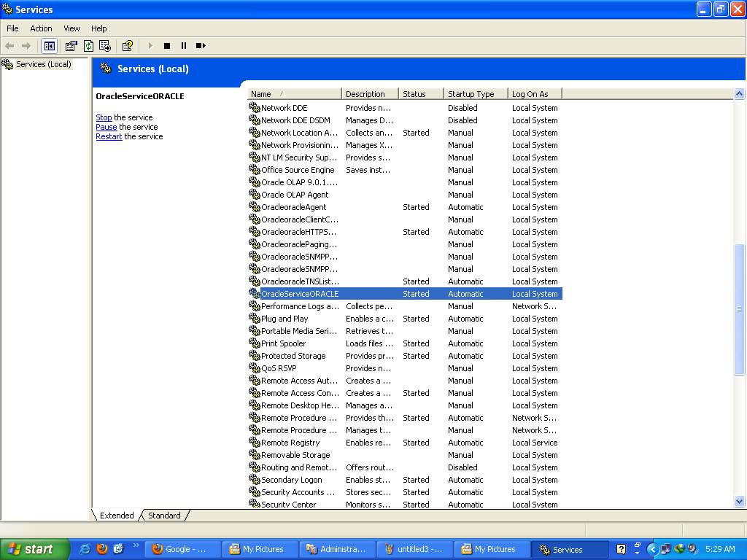Sort by the Name column header

(295, 94)
